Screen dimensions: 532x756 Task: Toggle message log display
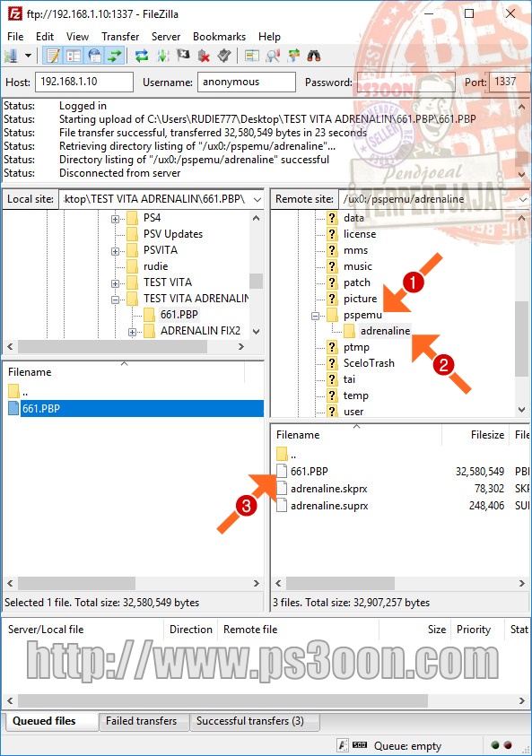pos(53,56)
